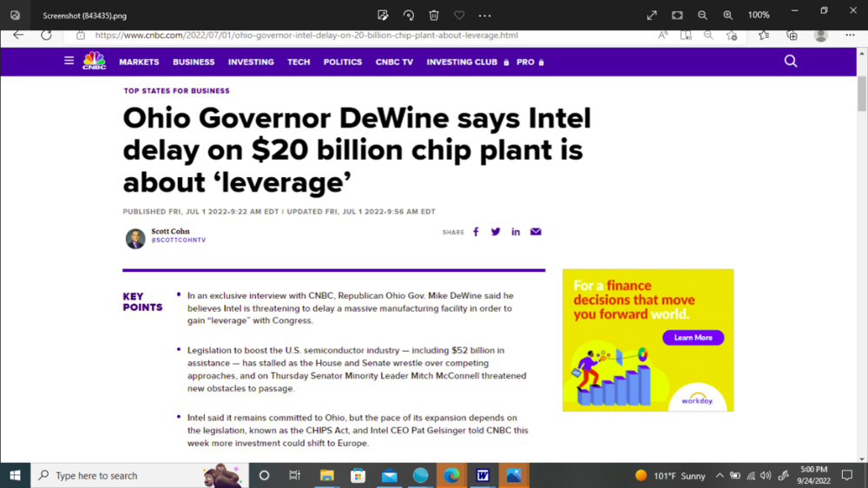Viewport: 868px width, 488px height.
Task: Open the Mail app from taskbar
Action: coord(389,475)
